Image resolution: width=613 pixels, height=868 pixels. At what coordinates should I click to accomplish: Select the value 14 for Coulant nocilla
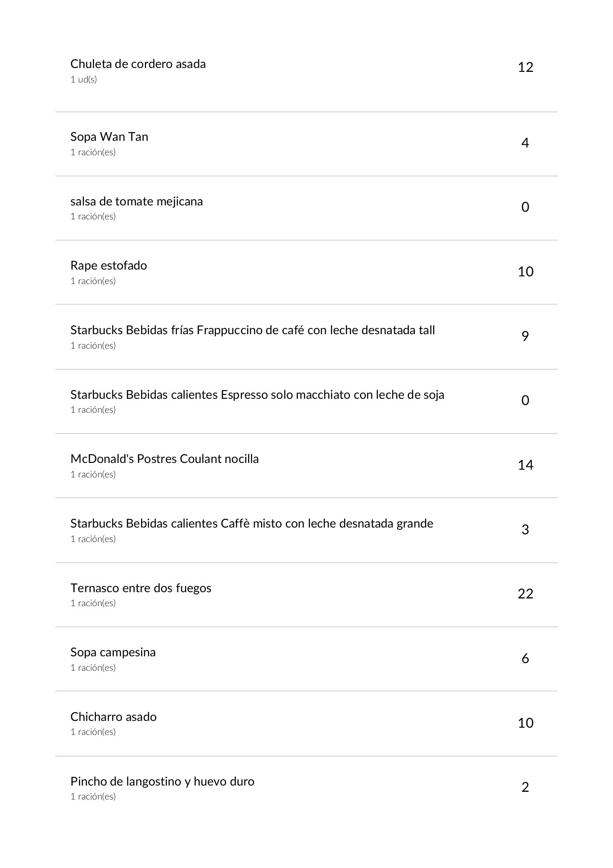click(x=525, y=465)
